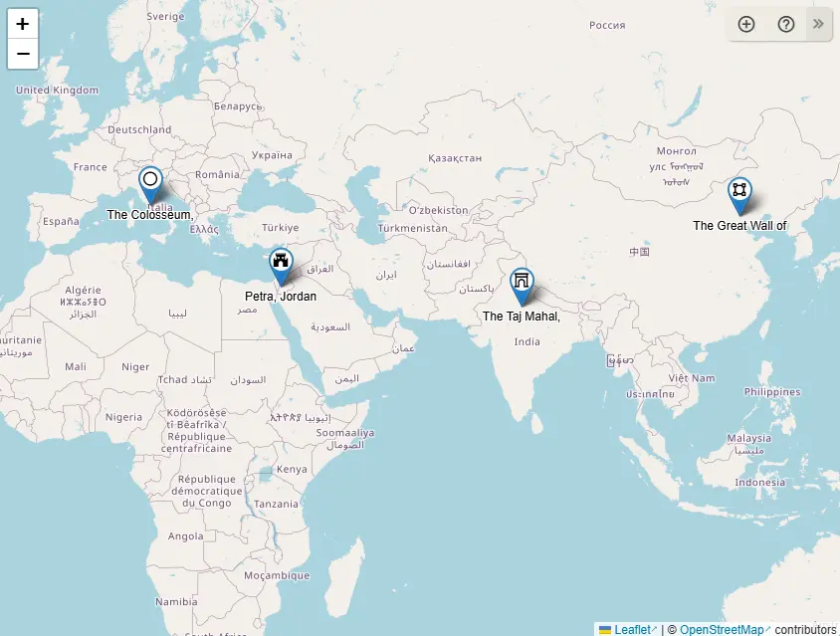Click the "Petra, Jordan" marker label

click(x=281, y=297)
